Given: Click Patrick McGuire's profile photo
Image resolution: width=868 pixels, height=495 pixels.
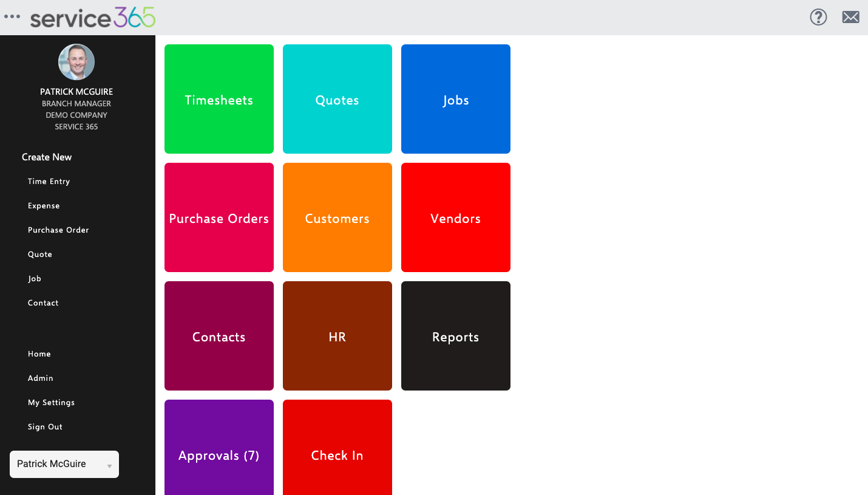Looking at the screenshot, I should (x=76, y=61).
